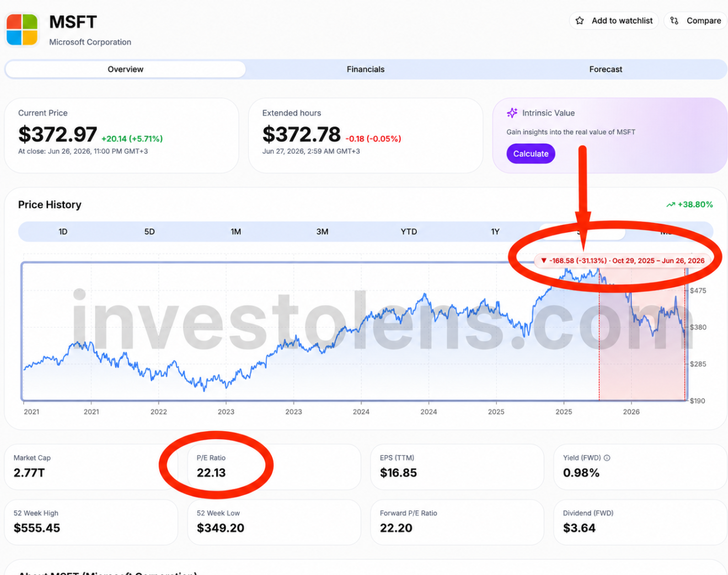This screenshot has height=575, width=728.
Task: Click the P/E Ratio 22.13 card
Action: [274, 467]
